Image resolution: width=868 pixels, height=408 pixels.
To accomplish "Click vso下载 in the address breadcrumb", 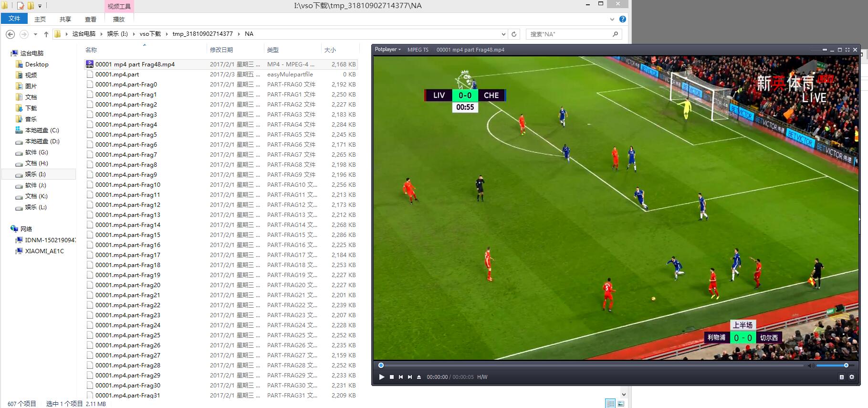I will pyautogui.click(x=150, y=34).
